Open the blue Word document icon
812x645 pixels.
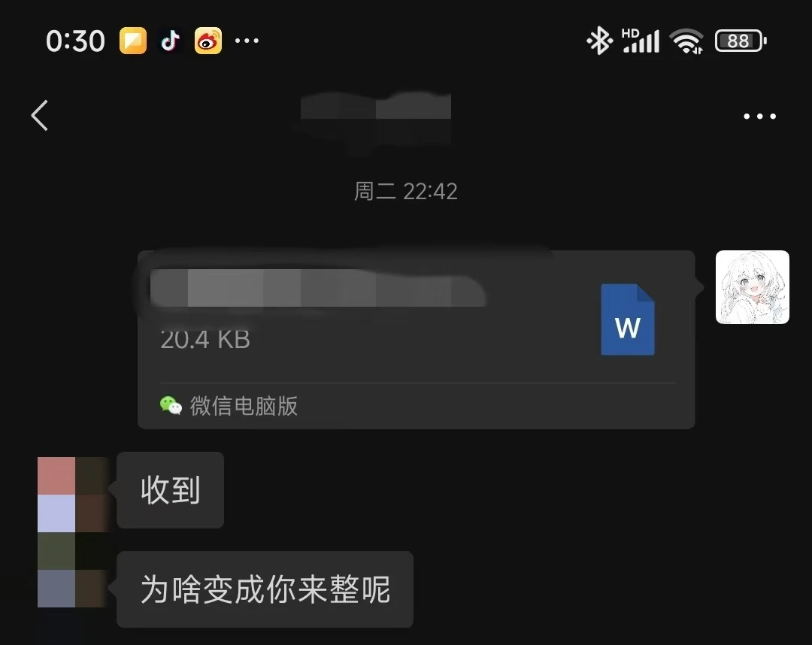click(628, 319)
